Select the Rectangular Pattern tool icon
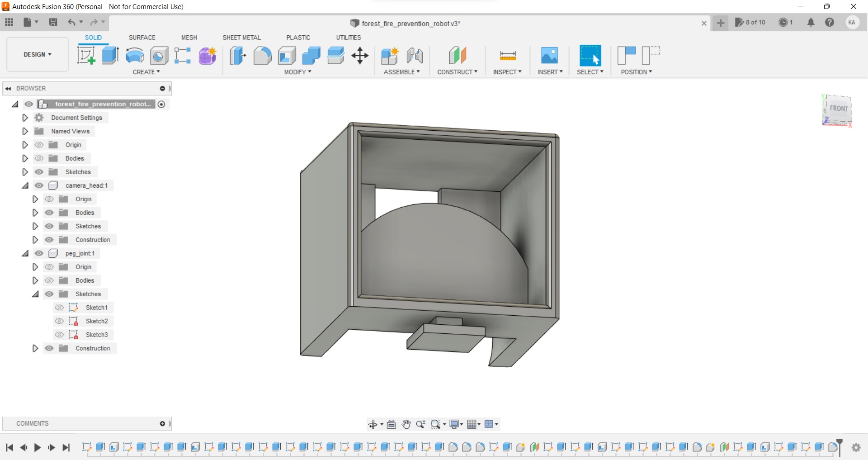 (183, 56)
